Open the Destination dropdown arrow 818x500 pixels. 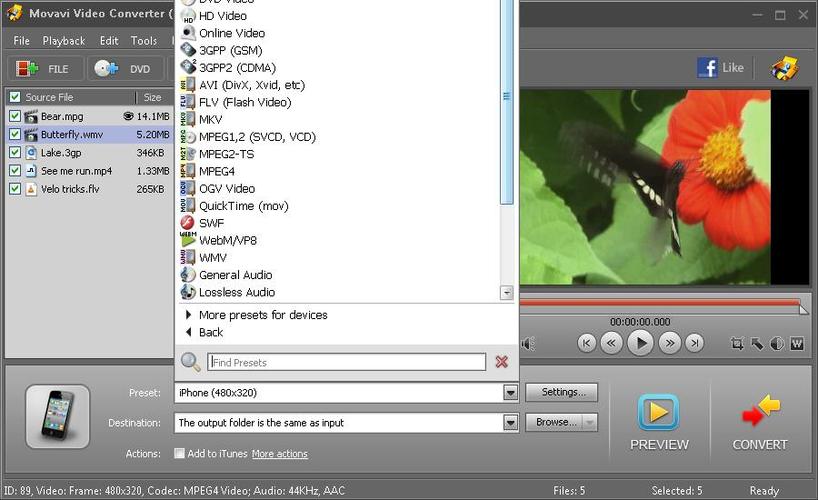pyautogui.click(x=510, y=422)
